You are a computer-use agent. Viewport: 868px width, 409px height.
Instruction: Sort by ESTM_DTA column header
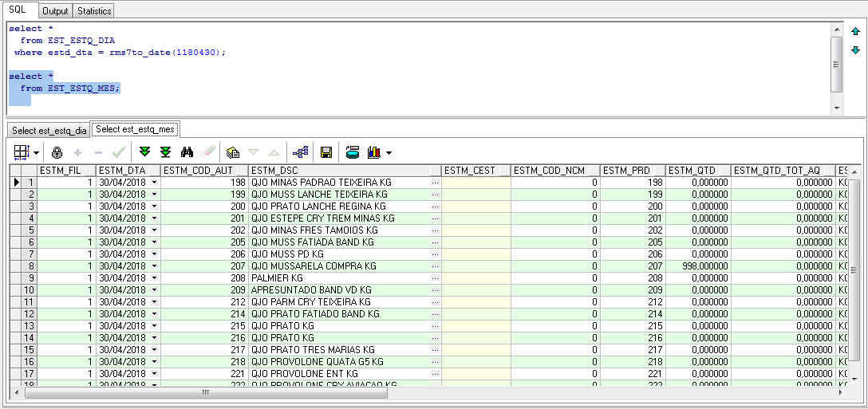click(x=128, y=171)
